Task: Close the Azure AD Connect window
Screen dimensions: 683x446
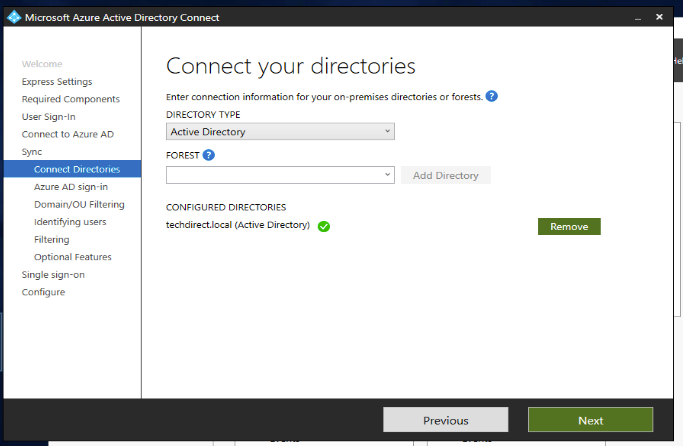Action: click(659, 17)
